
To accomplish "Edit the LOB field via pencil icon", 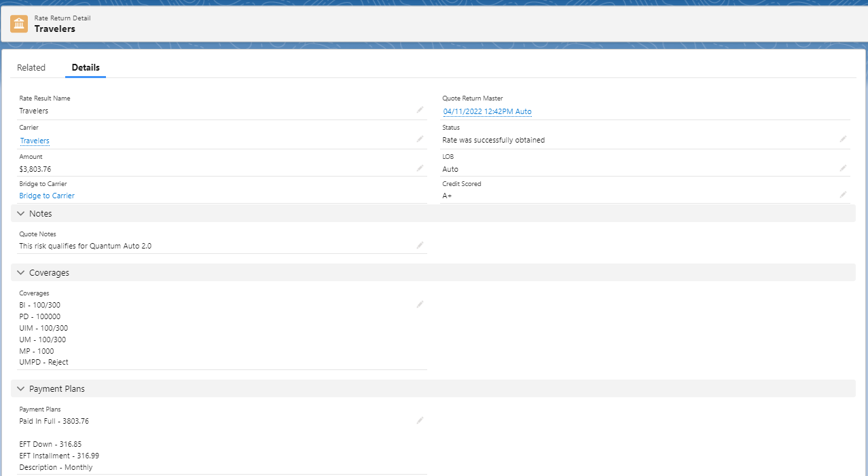I will (x=843, y=168).
